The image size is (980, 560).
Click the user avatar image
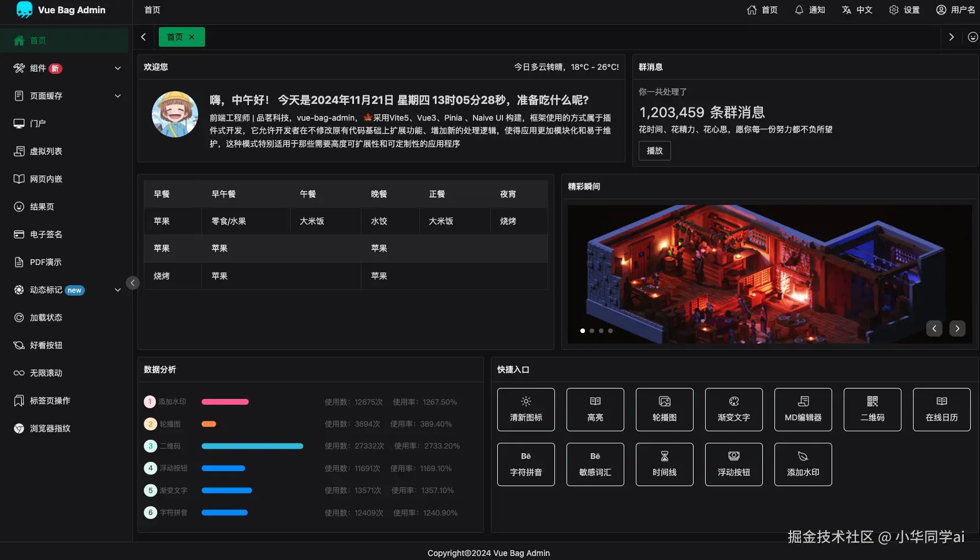tap(175, 114)
